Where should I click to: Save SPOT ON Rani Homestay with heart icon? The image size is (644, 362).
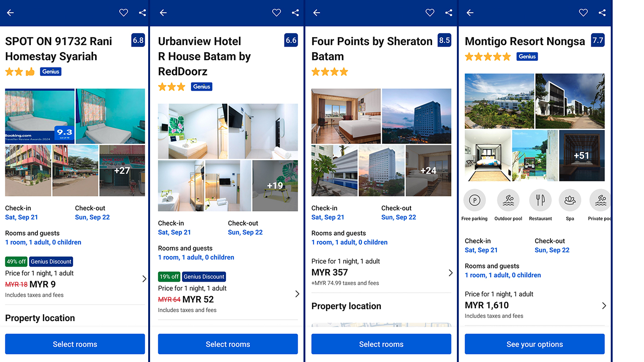123,13
